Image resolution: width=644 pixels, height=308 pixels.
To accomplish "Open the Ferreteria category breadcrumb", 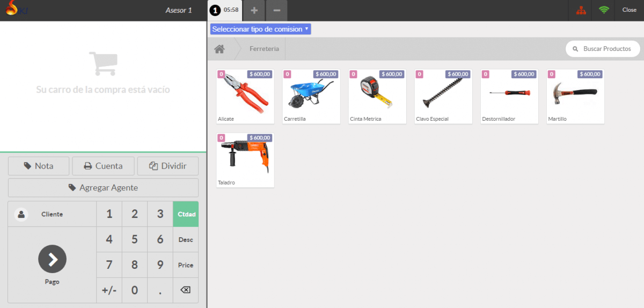I will click(x=264, y=49).
